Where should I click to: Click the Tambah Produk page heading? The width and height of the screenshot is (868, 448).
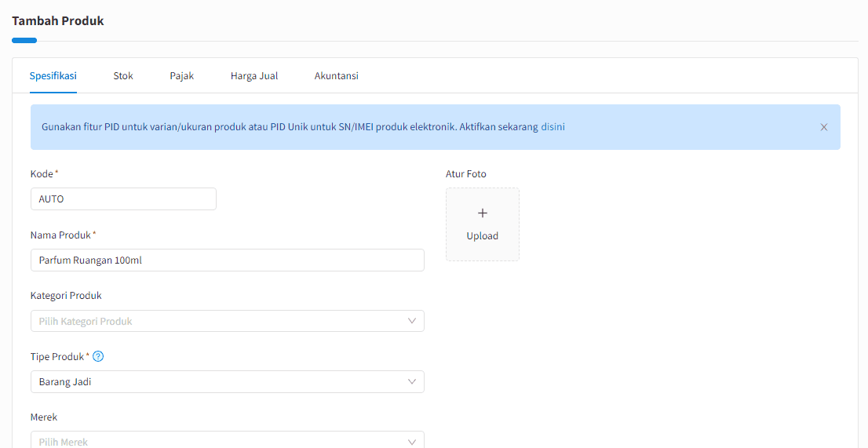(58, 21)
